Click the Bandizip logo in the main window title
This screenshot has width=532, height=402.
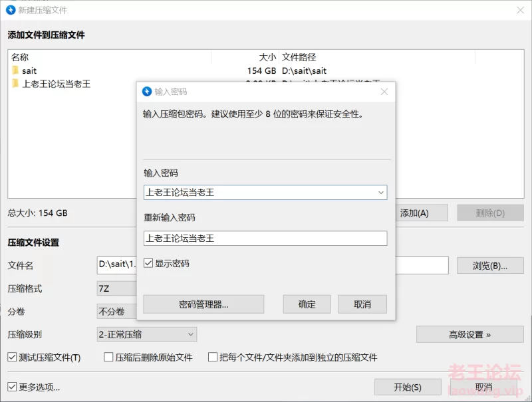coord(11,10)
